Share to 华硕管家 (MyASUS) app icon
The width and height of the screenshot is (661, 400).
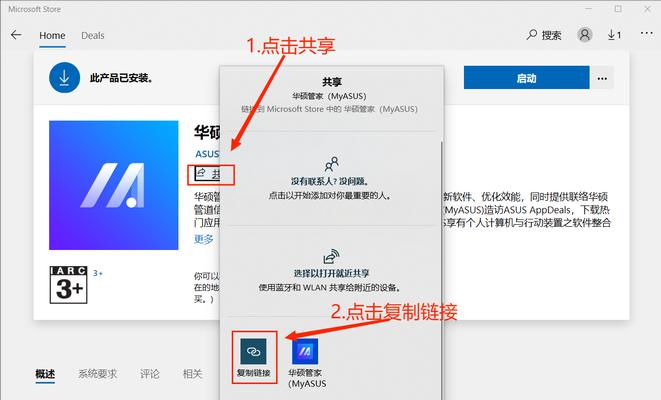[305, 351]
